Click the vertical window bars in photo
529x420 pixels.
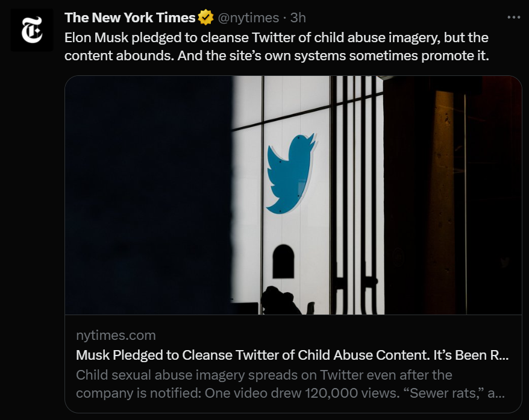point(357,193)
